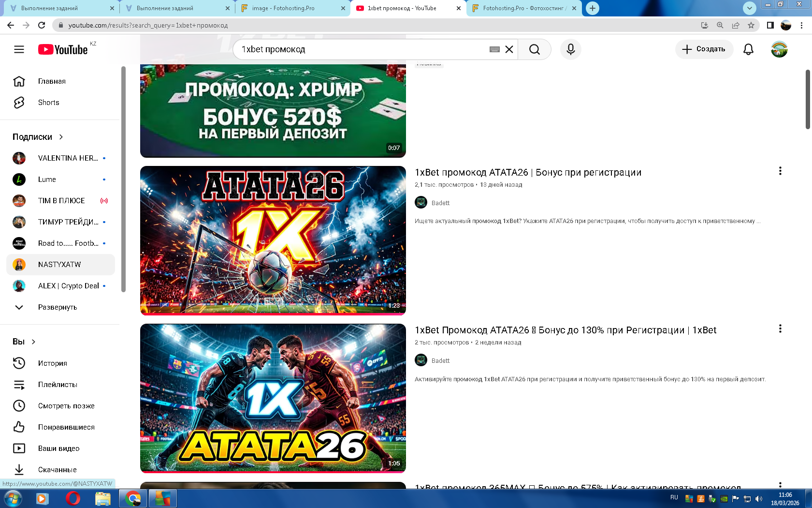Open Badett channel under the 13 дней назад video
812x508 pixels.
coord(440,203)
